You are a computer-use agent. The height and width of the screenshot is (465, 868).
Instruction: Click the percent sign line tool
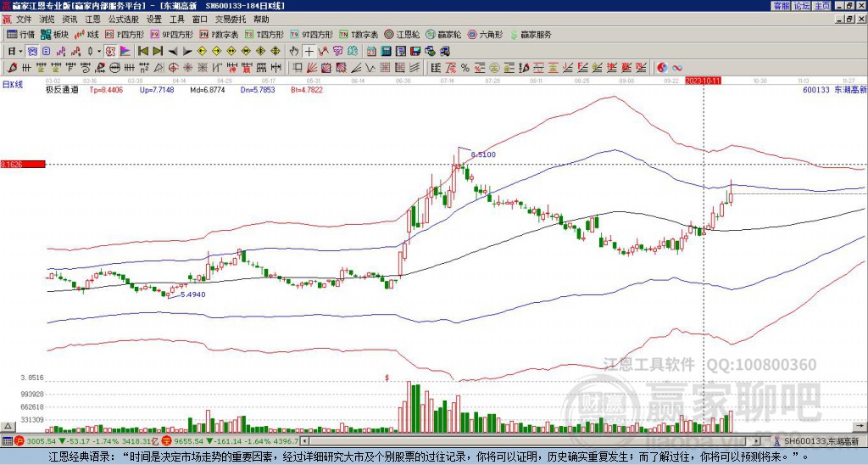(x=465, y=68)
